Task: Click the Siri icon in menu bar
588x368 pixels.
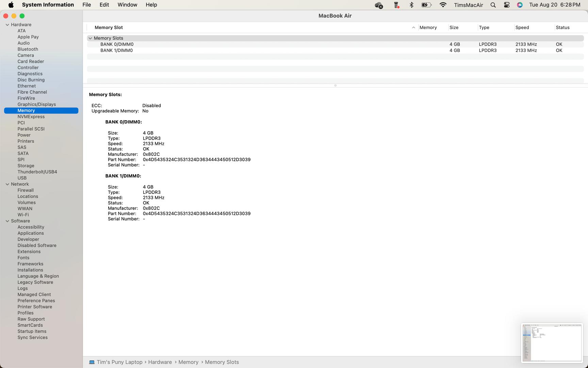Action: pos(520,5)
